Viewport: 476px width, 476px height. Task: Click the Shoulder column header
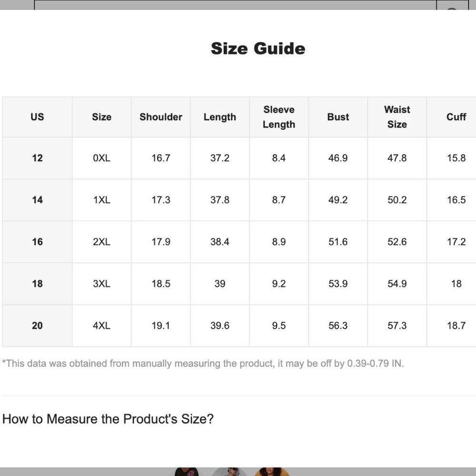[161, 117]
